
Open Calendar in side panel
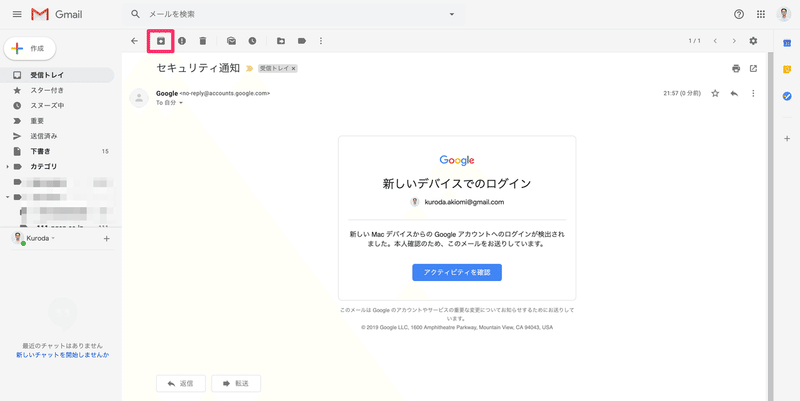[787, 43]
